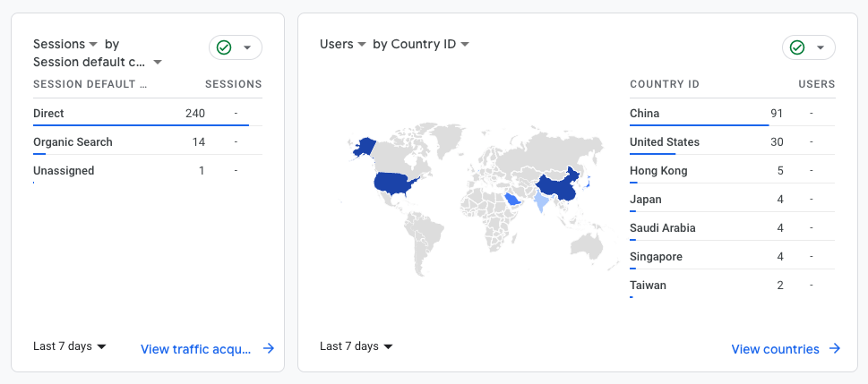Click arrow icon beside View traffic acquisition
Image resolution: width=868 pixels, height=384 pixels.
[x=269, y=349]
